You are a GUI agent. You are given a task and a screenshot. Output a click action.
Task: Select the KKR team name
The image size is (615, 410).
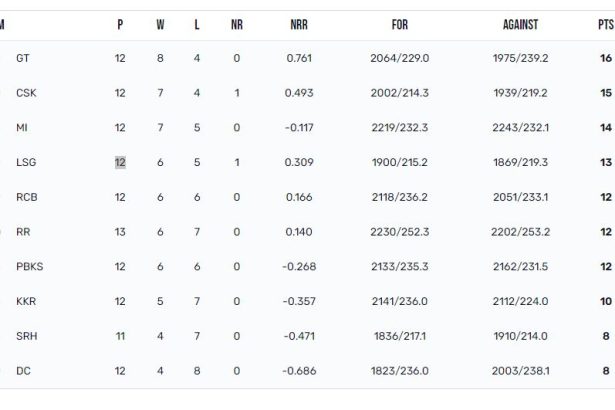click(x=26, y=301)
